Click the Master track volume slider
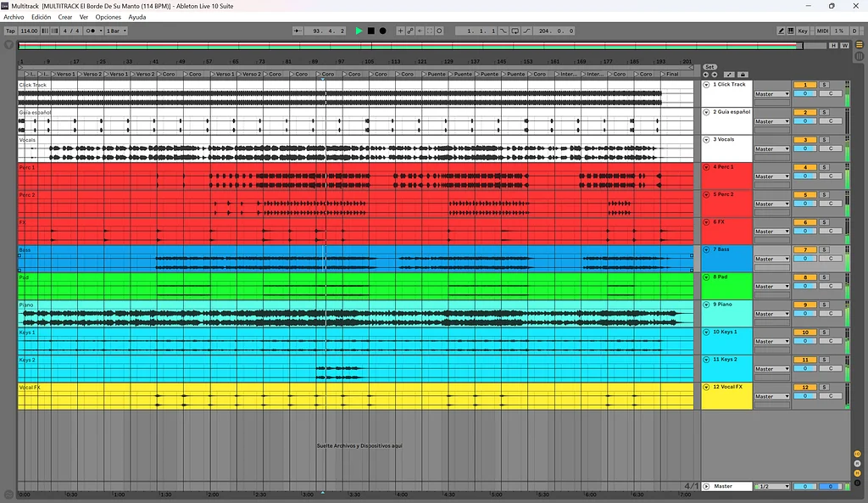868x503 pixels. [x=805, y=486]
